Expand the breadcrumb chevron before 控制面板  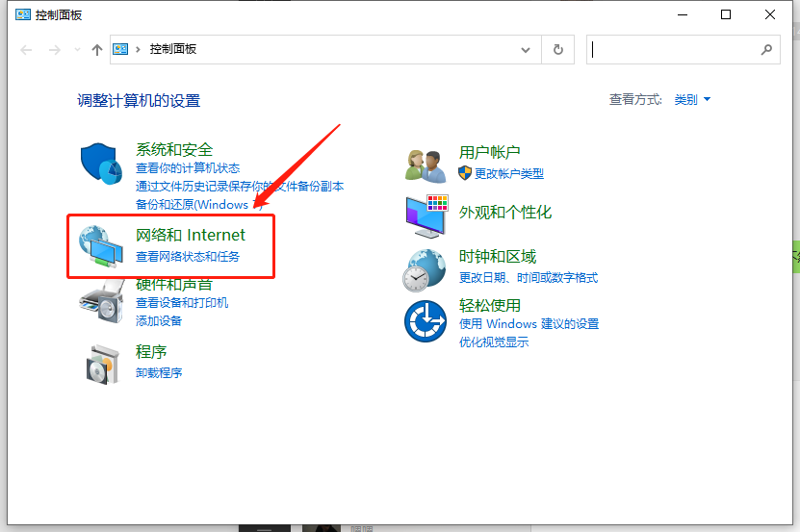[x=138, y=49]
